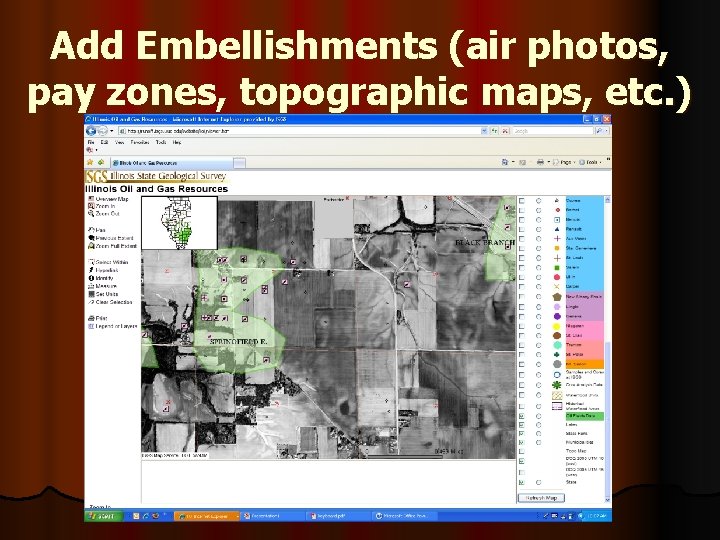720x540 pixels.
Task: Choose the Select Within tool
Action: tap(108, 262)
